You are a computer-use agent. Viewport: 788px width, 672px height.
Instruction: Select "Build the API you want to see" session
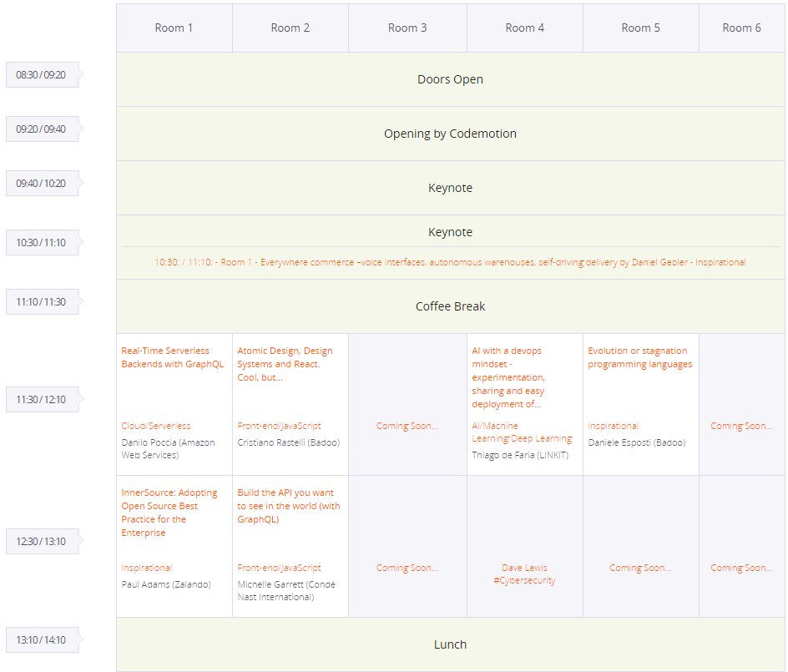[288, 505]
